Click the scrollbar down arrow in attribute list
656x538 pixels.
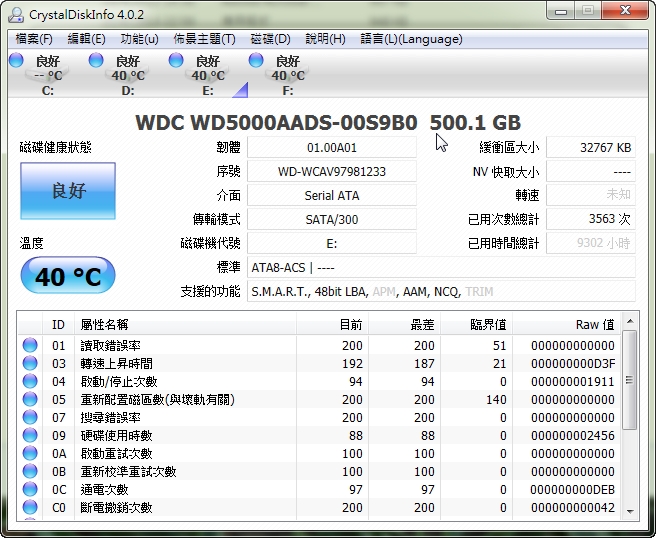pyautogui.click(x=630, y=511)
